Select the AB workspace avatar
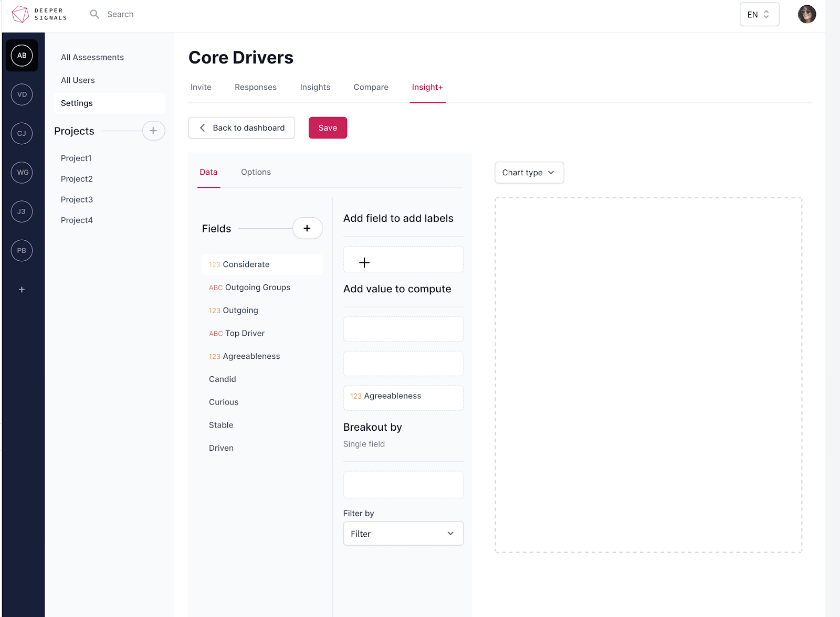This screenshot has height=617, width=840. click(22, 55)
